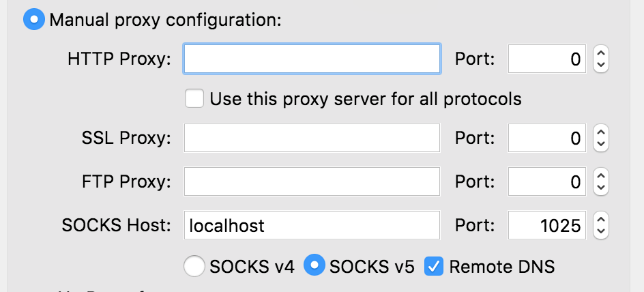Enable Use this proxy server for all protocols
The width and height of the screenshot is (644, 292).
195,99
